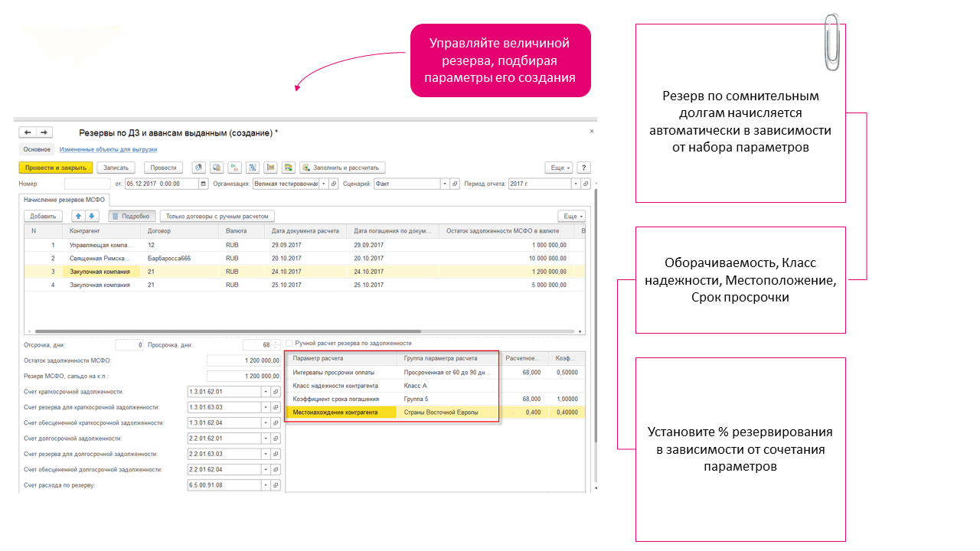Click the Номер input field
This screenshot has height=551, width=980.
(87, 184)
